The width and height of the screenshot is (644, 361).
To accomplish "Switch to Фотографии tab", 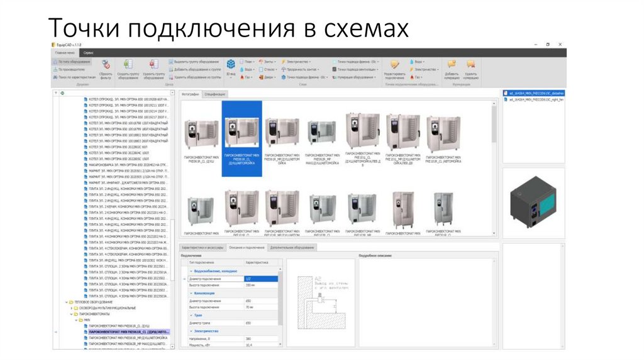I will click(191, 94).
